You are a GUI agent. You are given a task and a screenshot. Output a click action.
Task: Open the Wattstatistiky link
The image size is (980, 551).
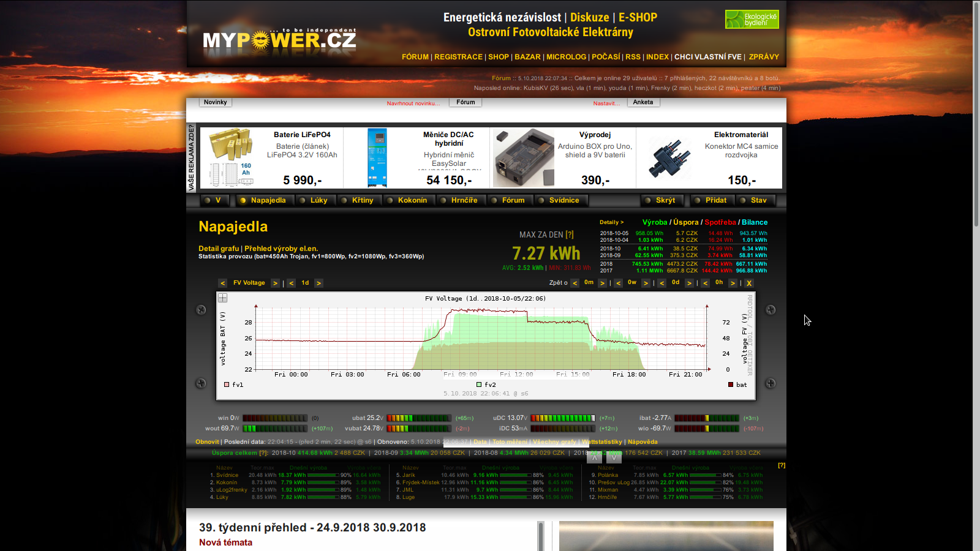click(x=602, y=442)
